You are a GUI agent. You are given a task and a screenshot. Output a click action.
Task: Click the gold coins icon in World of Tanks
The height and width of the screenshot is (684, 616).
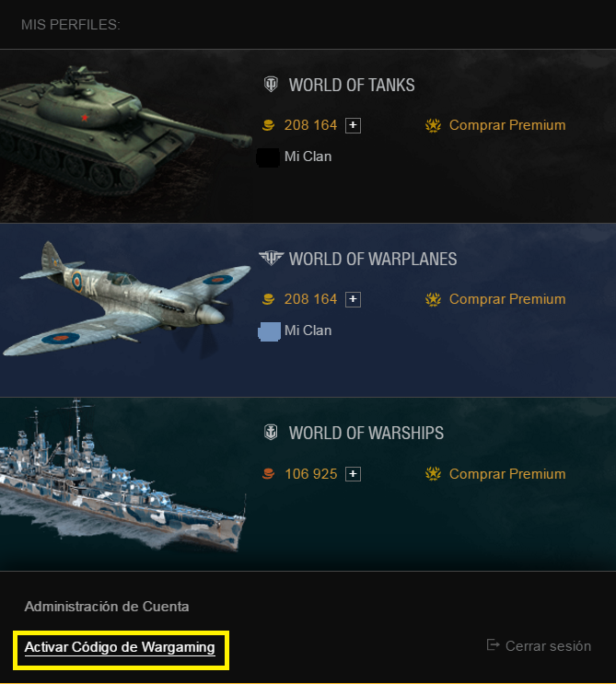(x=268, y=125)
